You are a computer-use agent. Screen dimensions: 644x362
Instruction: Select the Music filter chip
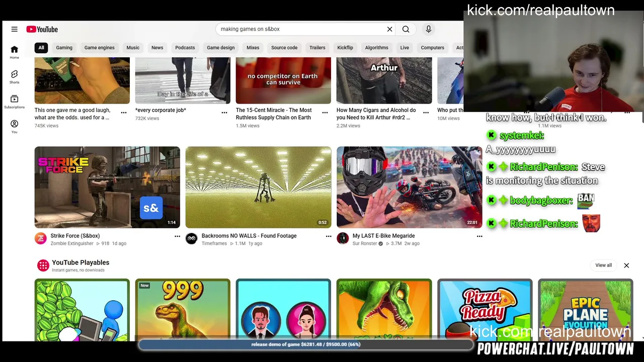pos(133,48)
